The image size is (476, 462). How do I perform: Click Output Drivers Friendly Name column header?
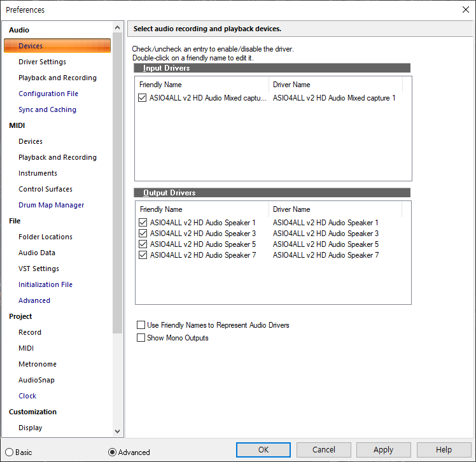(x=202, y=209)
